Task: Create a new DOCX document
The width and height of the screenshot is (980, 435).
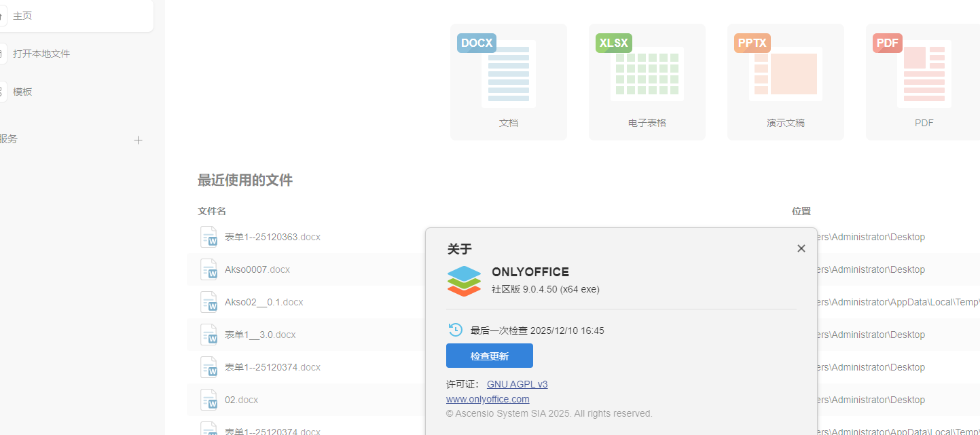Action: [508, 81]
